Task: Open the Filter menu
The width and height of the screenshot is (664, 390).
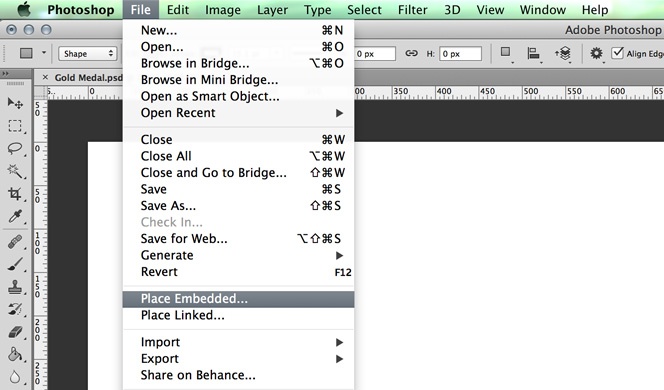Action: [412, 9]
